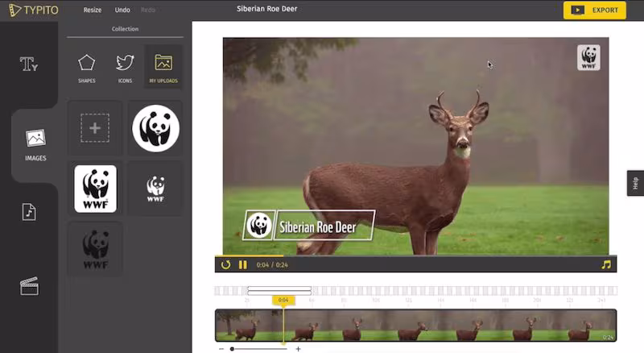
Task: Select white square WWF logo upload
Action: 95,189
